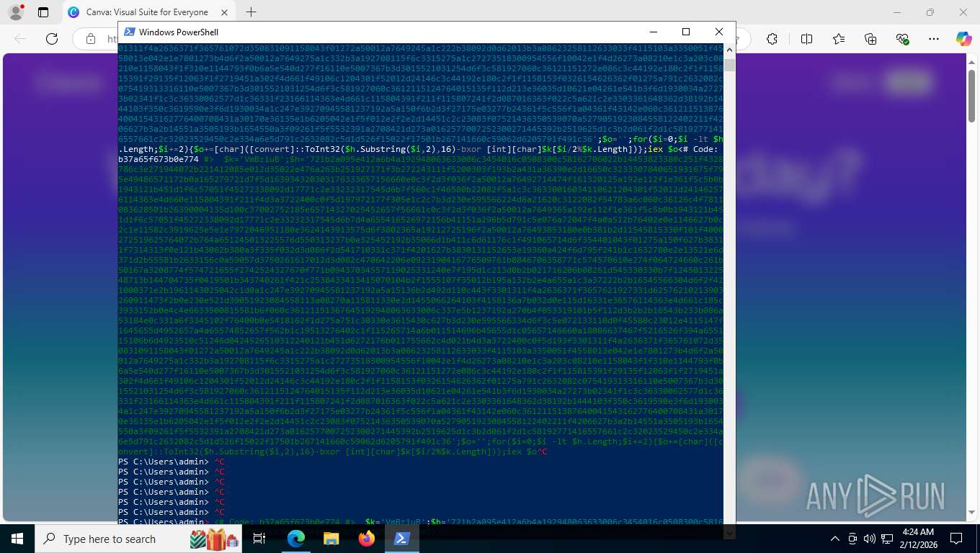
Task: Open a new browser tab
Action: point(251,12)
